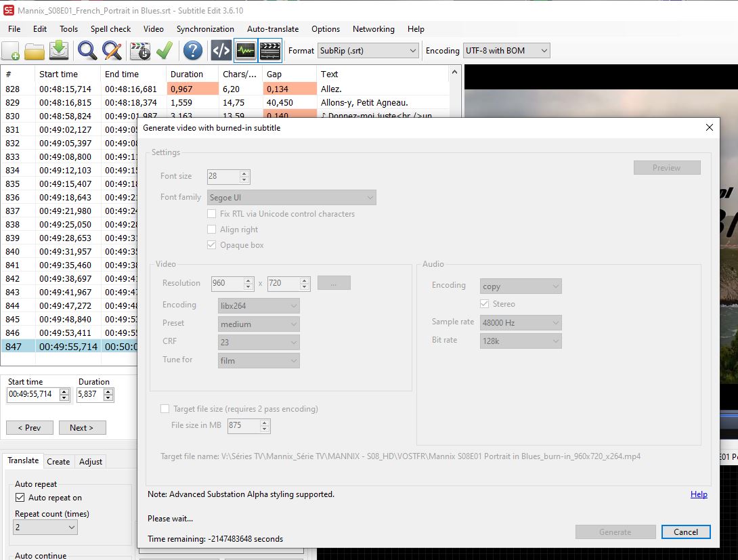Open Repeat count dropdown
This screenshot has height=560, width=738.
tap(45, 527)
